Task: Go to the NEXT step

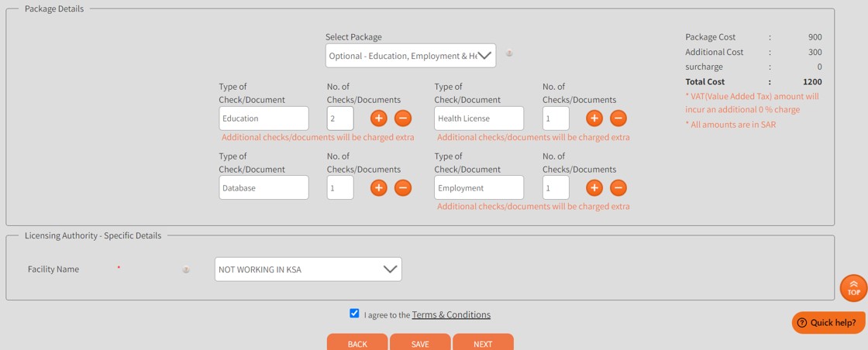Action: [484, 343]
